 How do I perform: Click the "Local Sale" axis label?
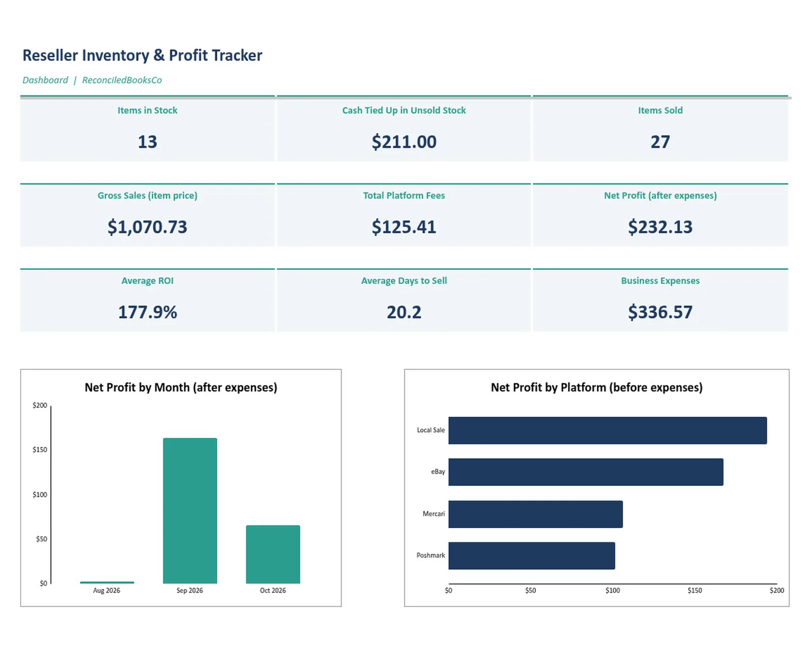tap(431, 430)
